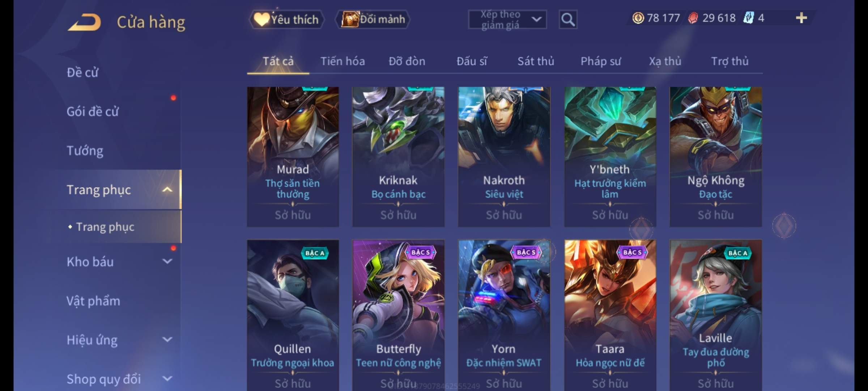
Task: Select the Tiến hóa tab
Action: point(342,61)
